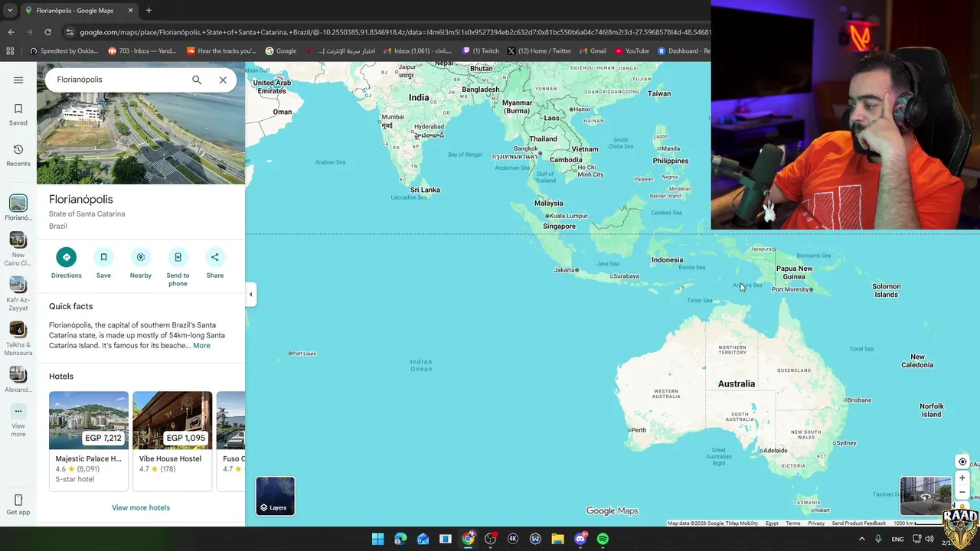Open Home / Twitter bookmark
This screenshot has height=551, width=980.
[539, 51]
